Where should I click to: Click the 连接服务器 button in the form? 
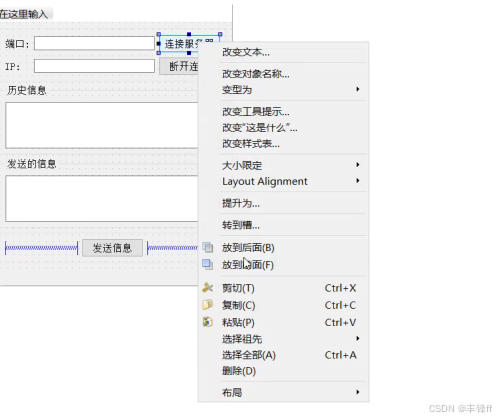click(189, 44)
